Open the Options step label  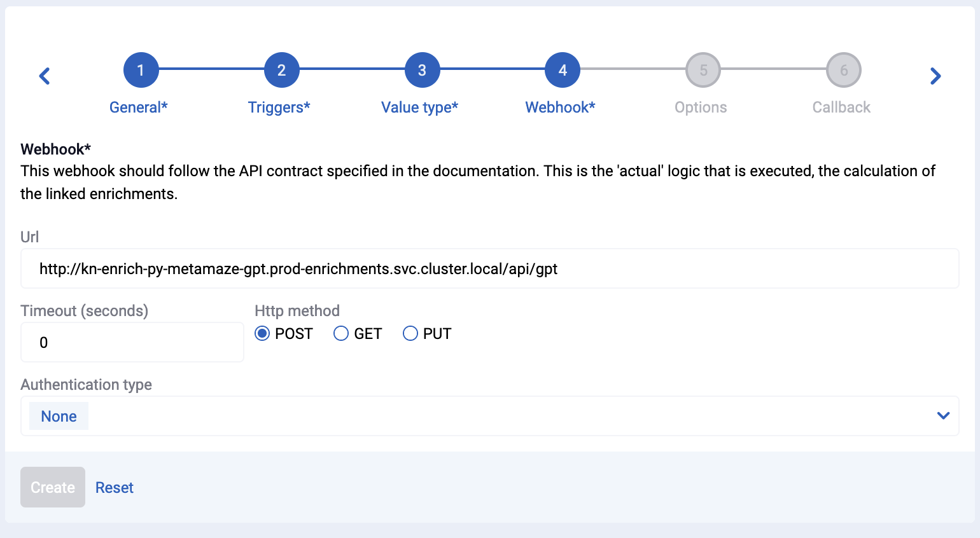[701, 107]
